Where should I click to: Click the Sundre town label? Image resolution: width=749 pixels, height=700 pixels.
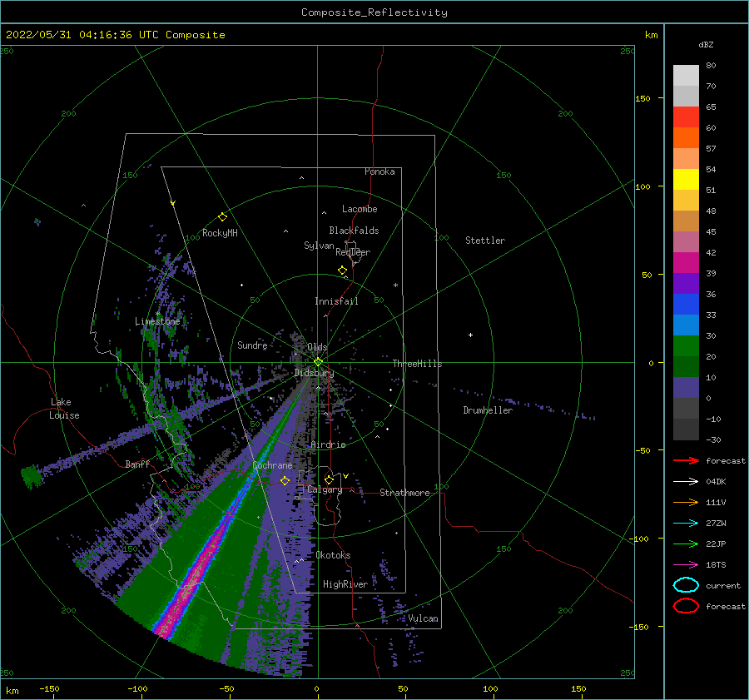[252, 345]
